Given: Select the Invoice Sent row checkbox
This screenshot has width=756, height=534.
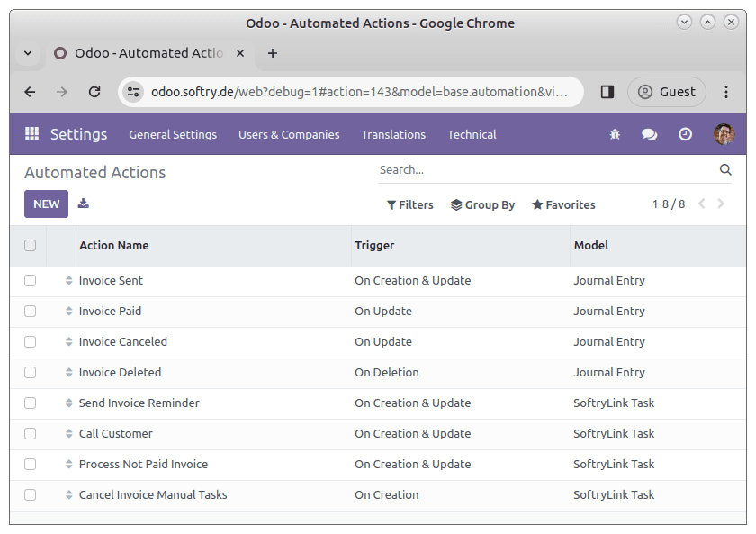Looking at the screenshot, I should click(x=30, y=280).
